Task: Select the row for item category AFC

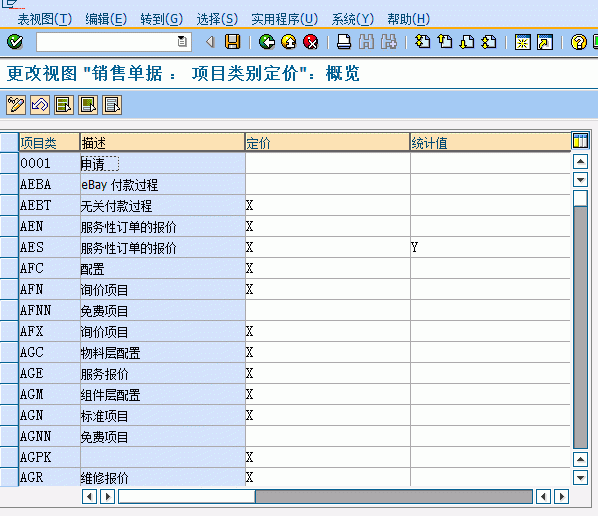Action: click(x=9, y=268)
